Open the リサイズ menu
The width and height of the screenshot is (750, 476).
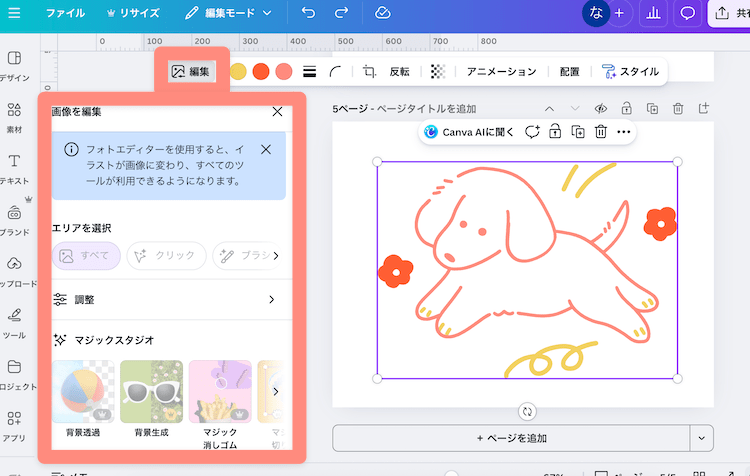pyautogui.click(x=133, y=13)
